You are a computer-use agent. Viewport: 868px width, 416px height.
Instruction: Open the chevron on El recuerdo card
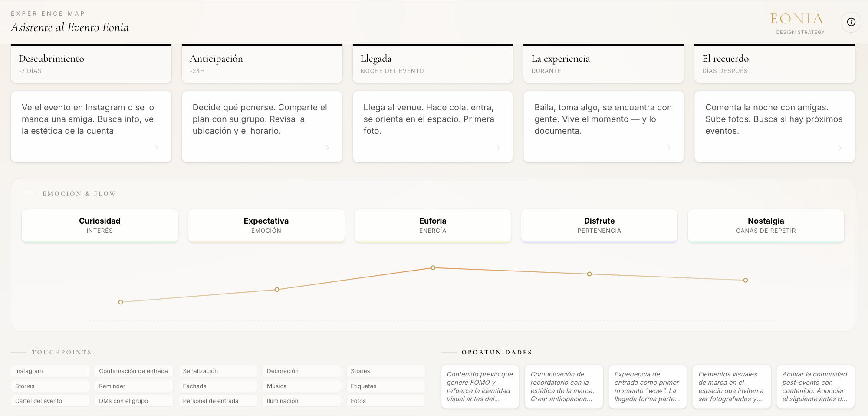coord(840,148)
